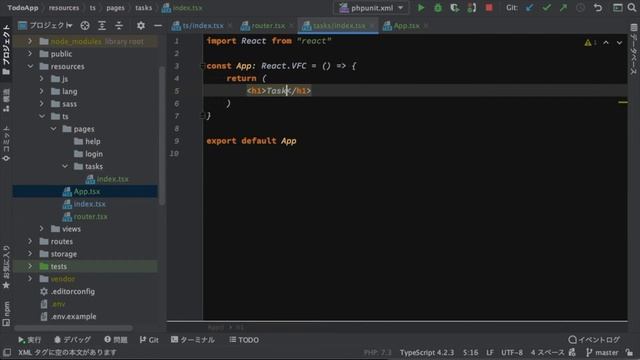Start debugging with the green bug icon
This screenshot has height=360, width=640.
[x=438, y=8]
